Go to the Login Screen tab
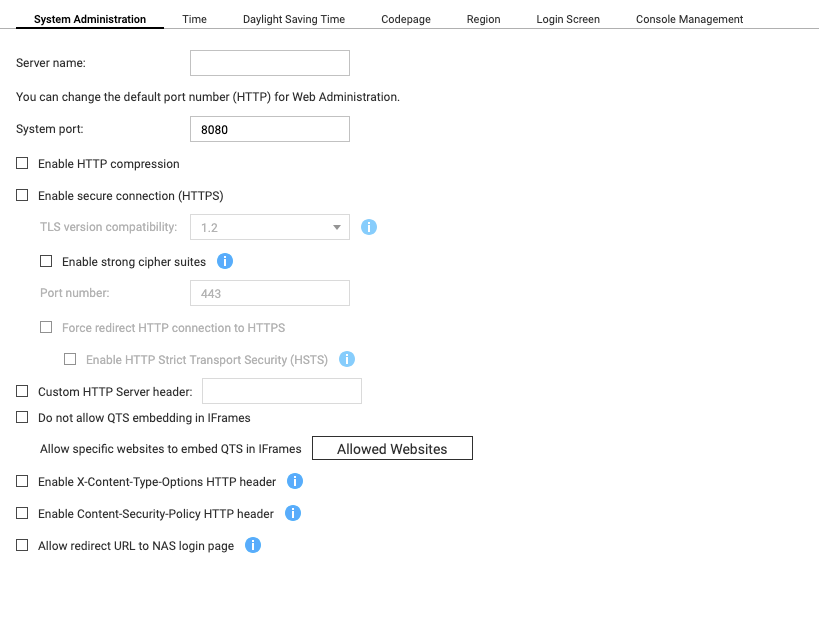Screen dimensions: 819x621 tap(568, 19)
